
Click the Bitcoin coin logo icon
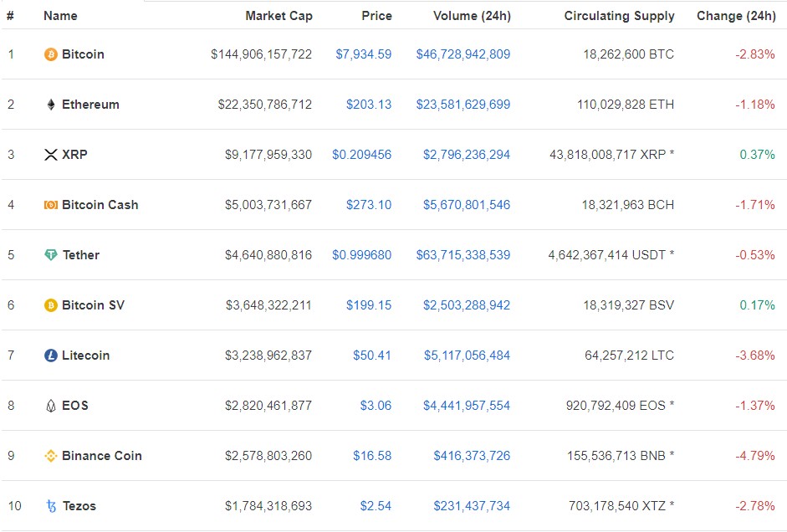click(x=51, y=54)
